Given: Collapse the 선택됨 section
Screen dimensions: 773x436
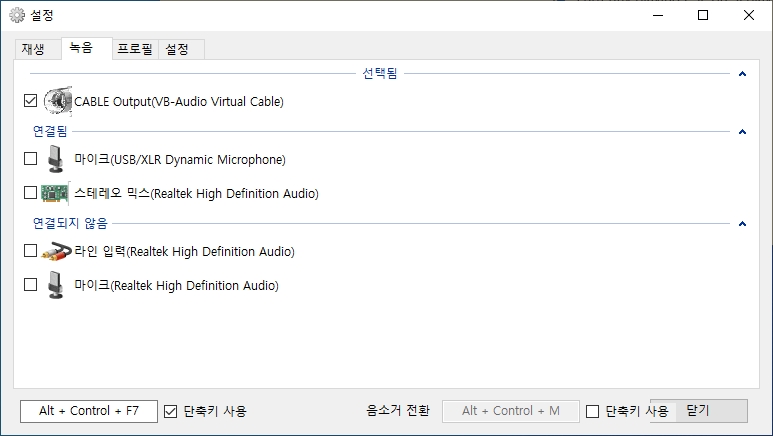Looking at the screenshot, I should click(x=742, y=74).
